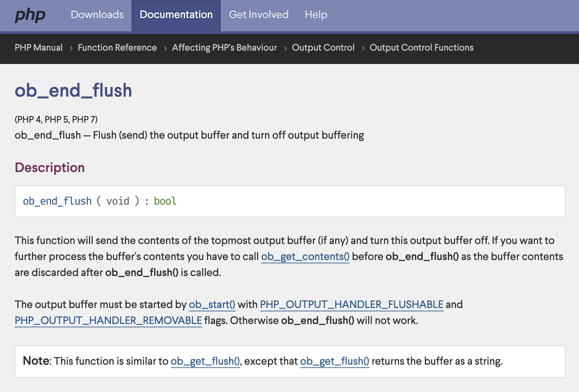Click first ob_get_flush() link in Note

[x=205, y=361]
